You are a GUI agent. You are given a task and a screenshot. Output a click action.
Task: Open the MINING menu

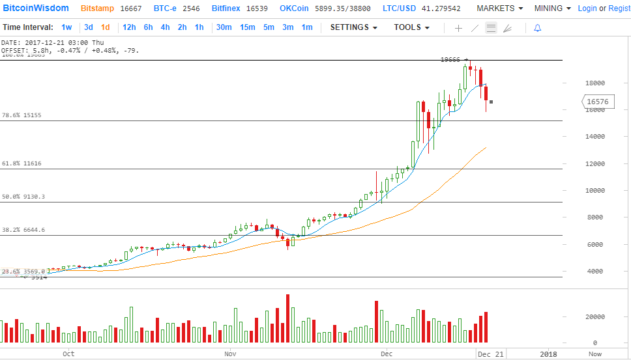click(x=552, y=8)
